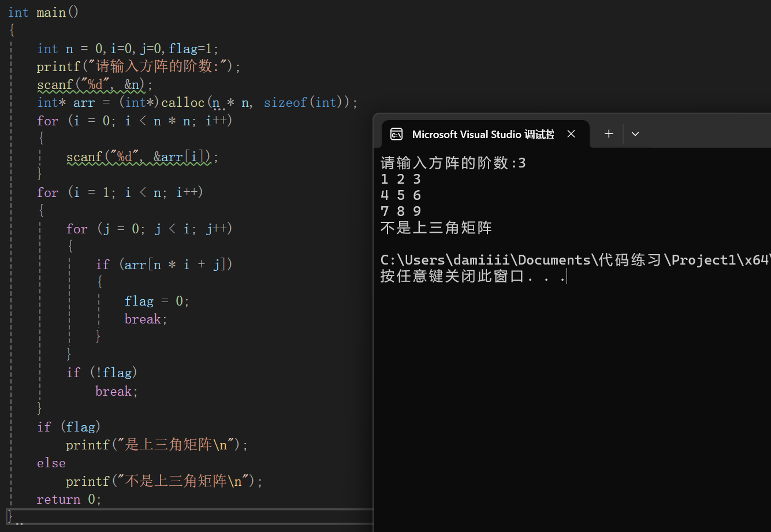Close the Microsoft Visual Studio console tab
Screen dimensions: 771x532
click(x=571, y=134)
